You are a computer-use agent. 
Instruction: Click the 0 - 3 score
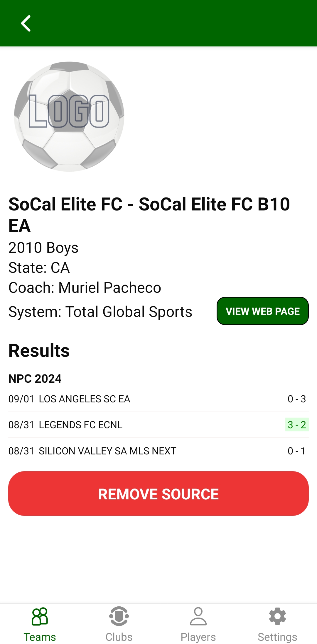tap(297, 399)
